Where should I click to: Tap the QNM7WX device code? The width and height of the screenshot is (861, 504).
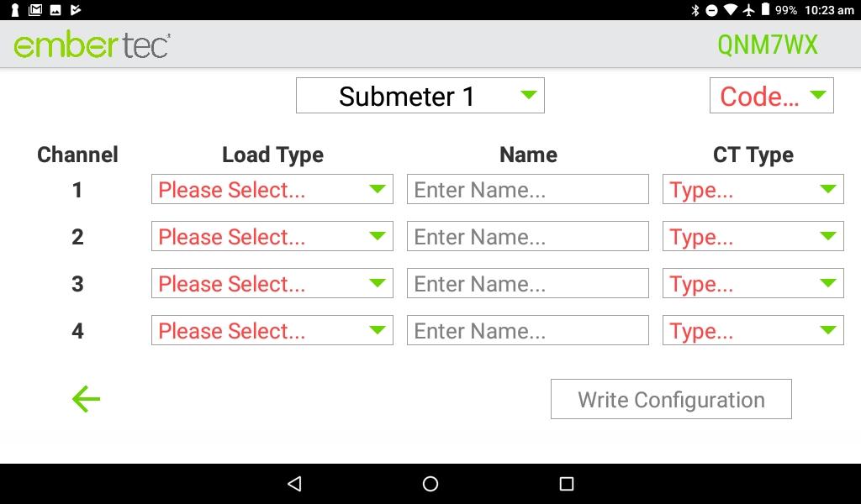pyautogui.click(x=768, y=45)
